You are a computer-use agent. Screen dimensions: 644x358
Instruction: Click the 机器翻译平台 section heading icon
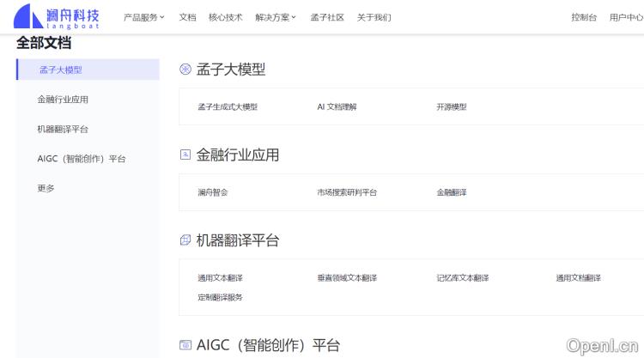(185, 240)
